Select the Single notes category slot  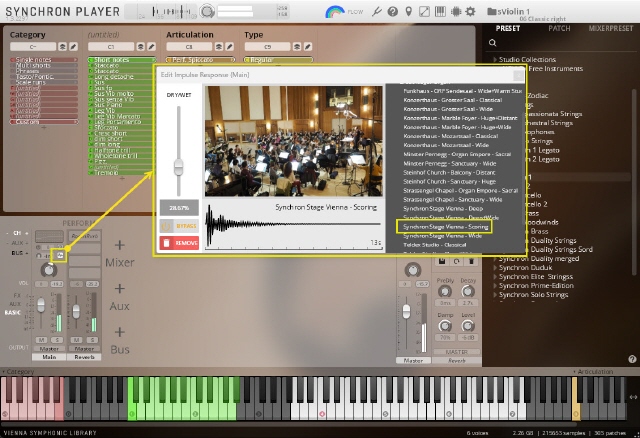coord(44,60)
